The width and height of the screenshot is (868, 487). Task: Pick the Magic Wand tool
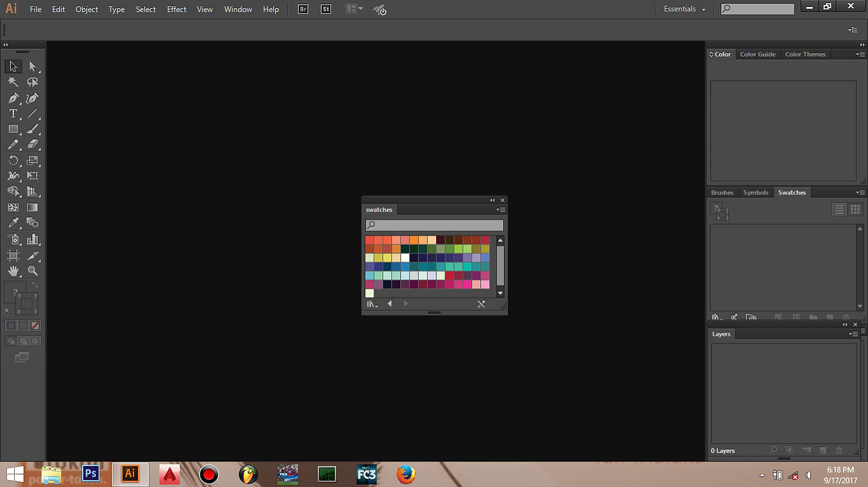pyautogui.click(x=13, y=83)
